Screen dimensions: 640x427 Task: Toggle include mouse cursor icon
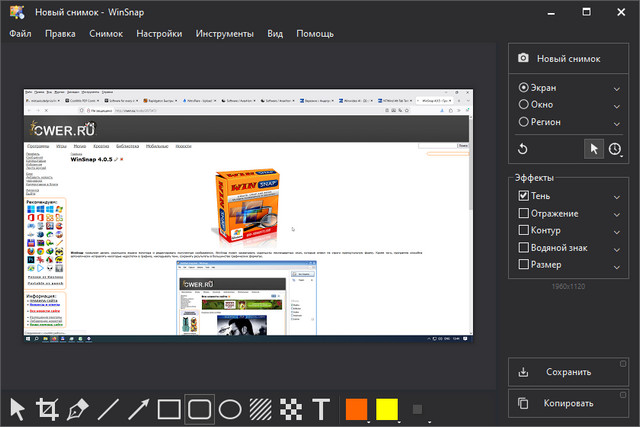tap(594, 149)
